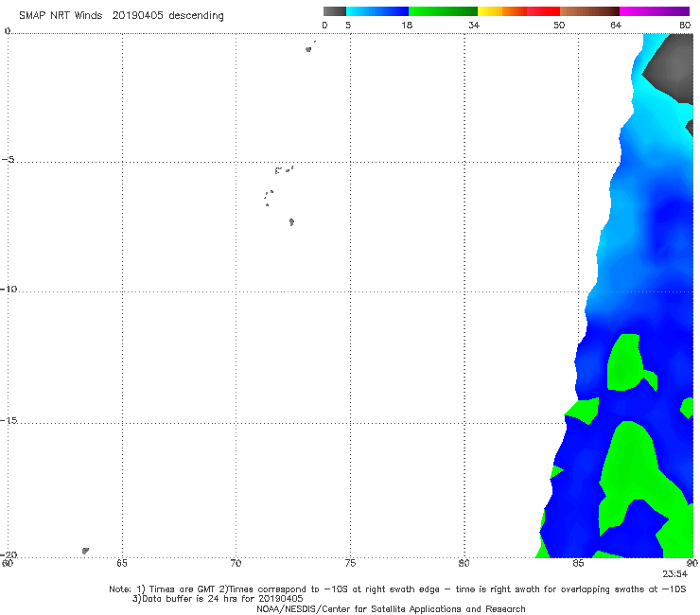Click the dark gray low-wind patch in the swath corner

pos(672,67)
